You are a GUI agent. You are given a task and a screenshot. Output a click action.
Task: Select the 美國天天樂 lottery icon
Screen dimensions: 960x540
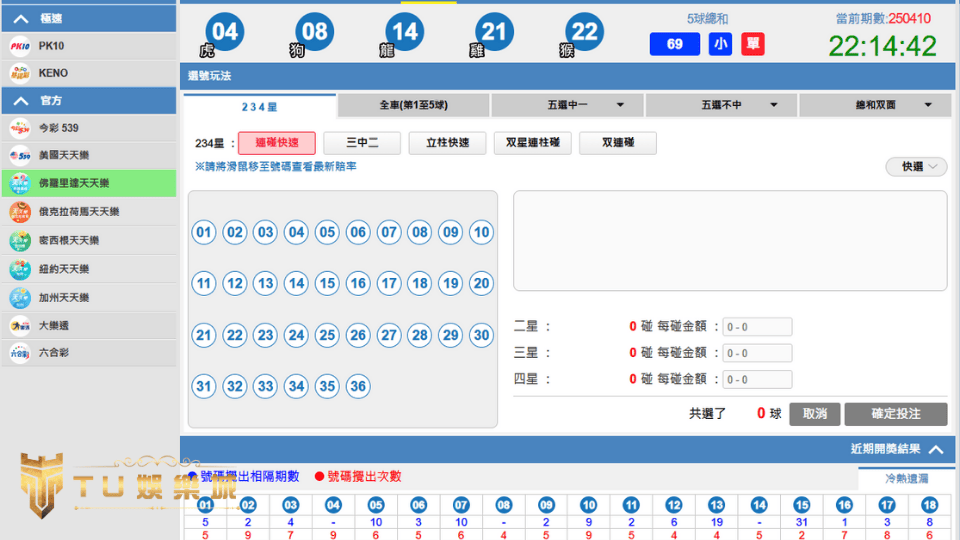pos(20,156)
